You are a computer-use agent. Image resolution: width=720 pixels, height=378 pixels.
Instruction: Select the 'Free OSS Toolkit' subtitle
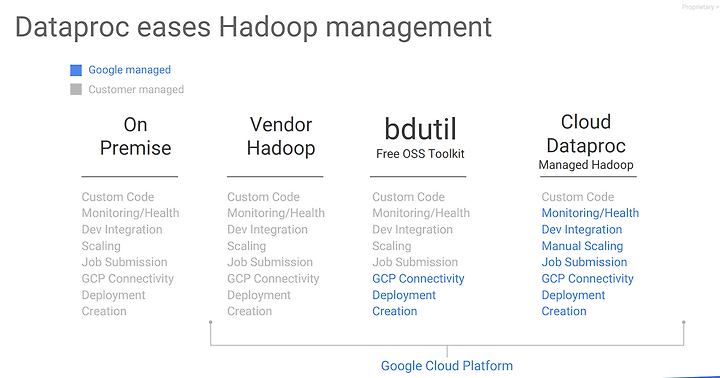point(420,154)
